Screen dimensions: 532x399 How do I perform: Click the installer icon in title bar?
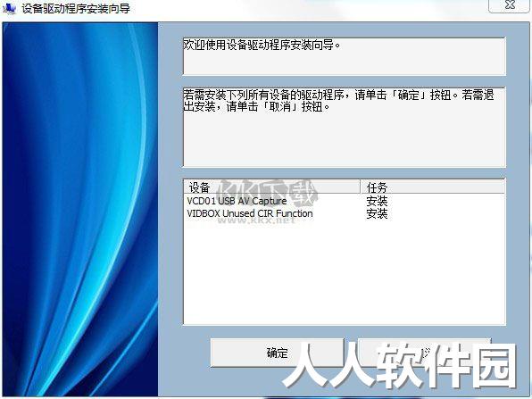coord(9,8)
